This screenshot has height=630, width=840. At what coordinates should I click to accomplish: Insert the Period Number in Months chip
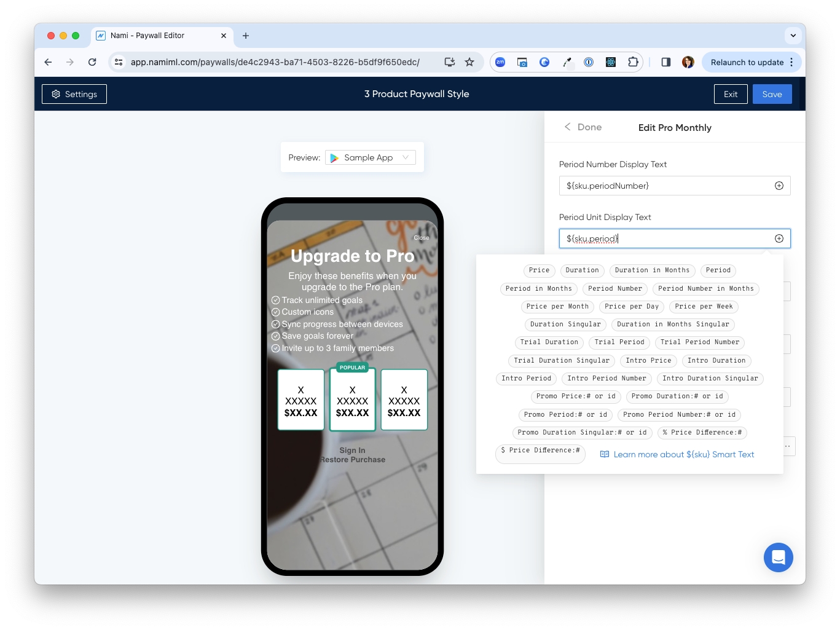click(x=706, y=289)
